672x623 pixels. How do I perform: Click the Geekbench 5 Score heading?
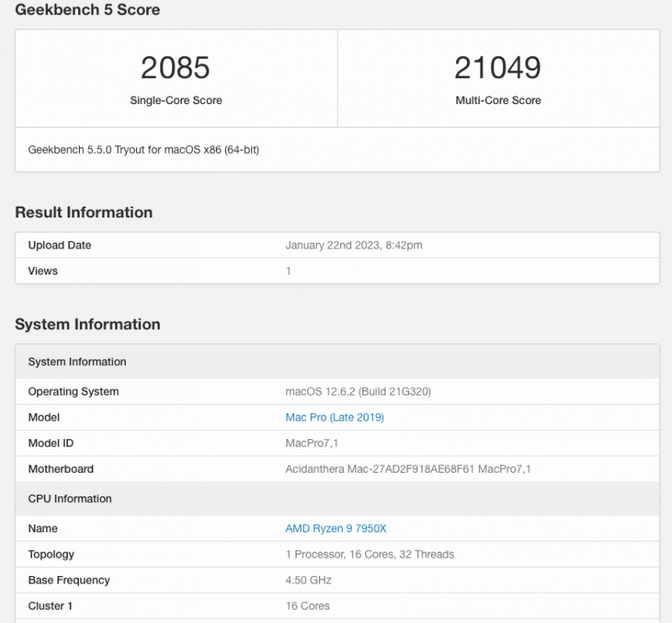(x=87, y=10)
